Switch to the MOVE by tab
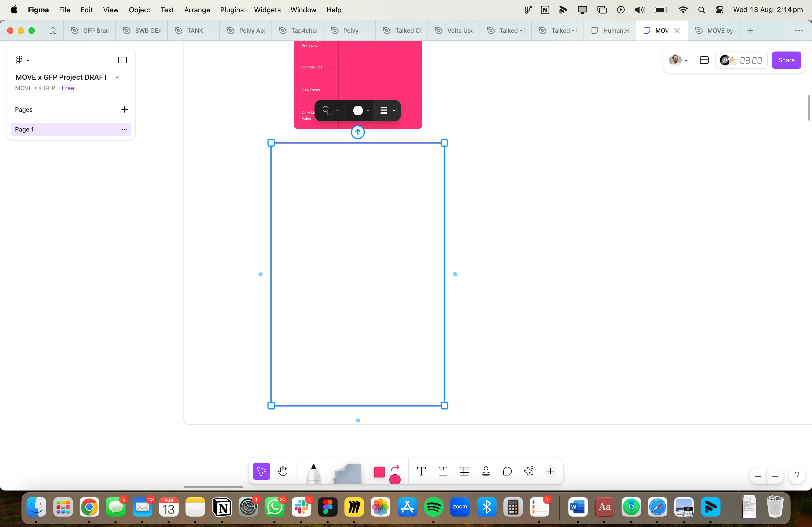This screenshot has width=812, height=527. 714,31
